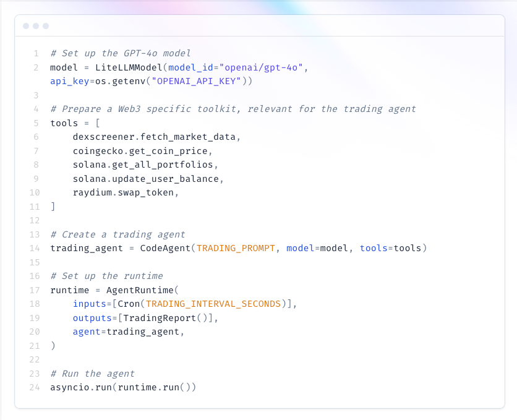This screenshot has width=517, height=420.
Task: Click the 'CodeAgent' class name
Action: 165,248
